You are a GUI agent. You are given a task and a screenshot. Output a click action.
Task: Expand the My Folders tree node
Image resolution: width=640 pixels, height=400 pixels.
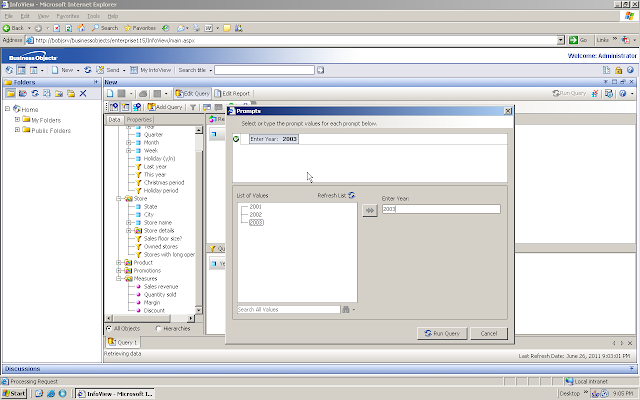tap(17, 120)
